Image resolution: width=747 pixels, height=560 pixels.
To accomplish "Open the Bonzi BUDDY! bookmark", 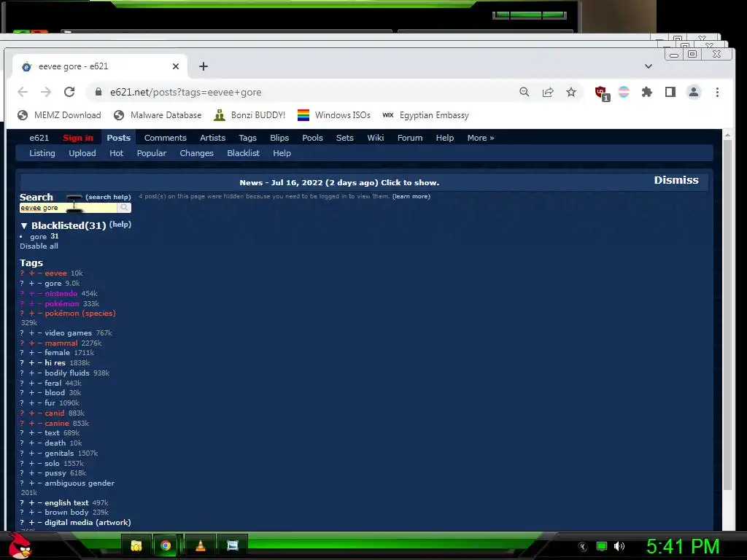I will 249,115.
